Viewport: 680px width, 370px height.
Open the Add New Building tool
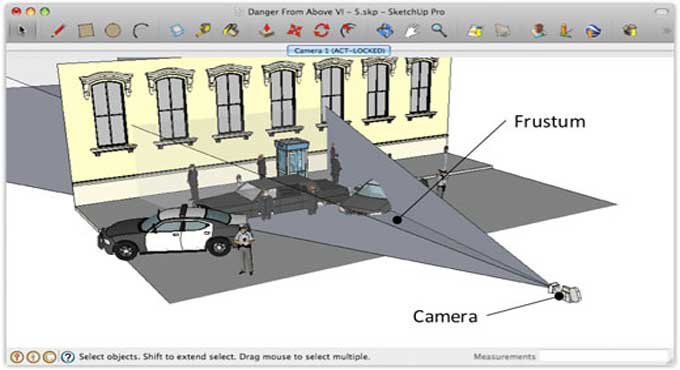pyautogui.click(x=539, y=31)
